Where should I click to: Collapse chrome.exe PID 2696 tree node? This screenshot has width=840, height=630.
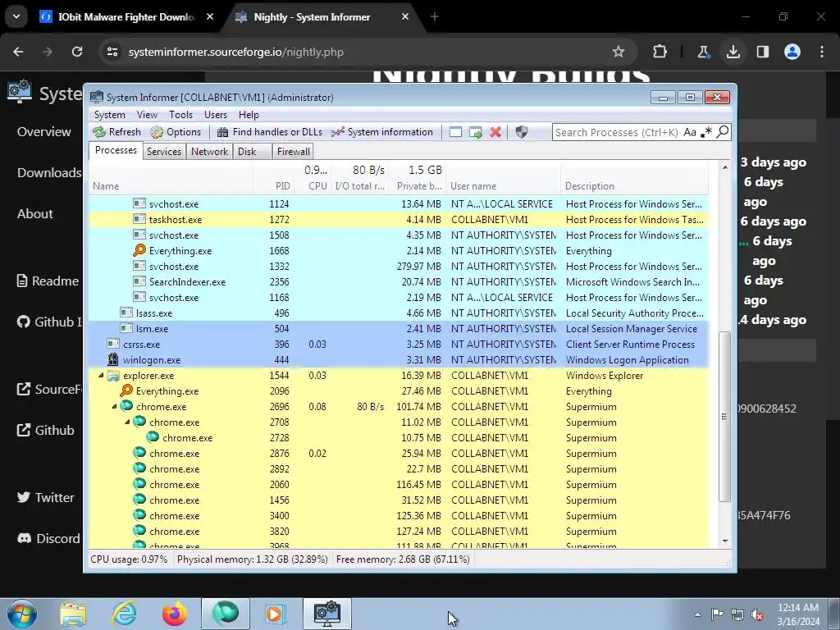click(x=114, y=407)
